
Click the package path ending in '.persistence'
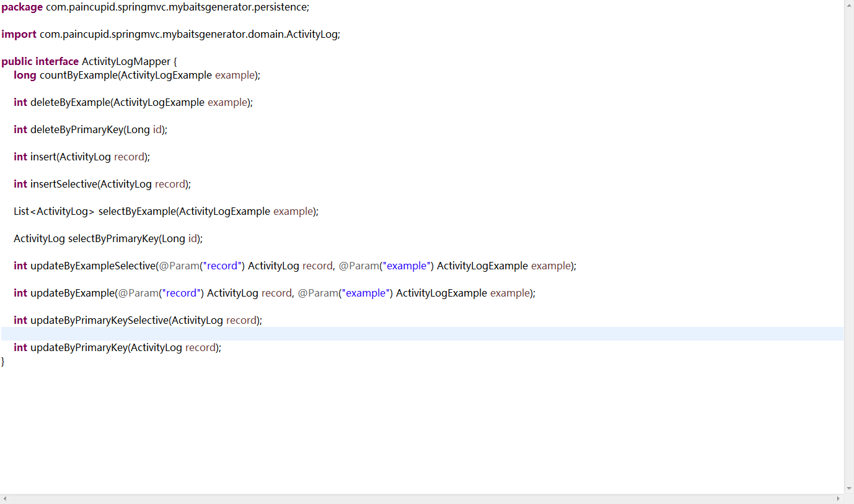pyautogui.click(x=176, y=7)
